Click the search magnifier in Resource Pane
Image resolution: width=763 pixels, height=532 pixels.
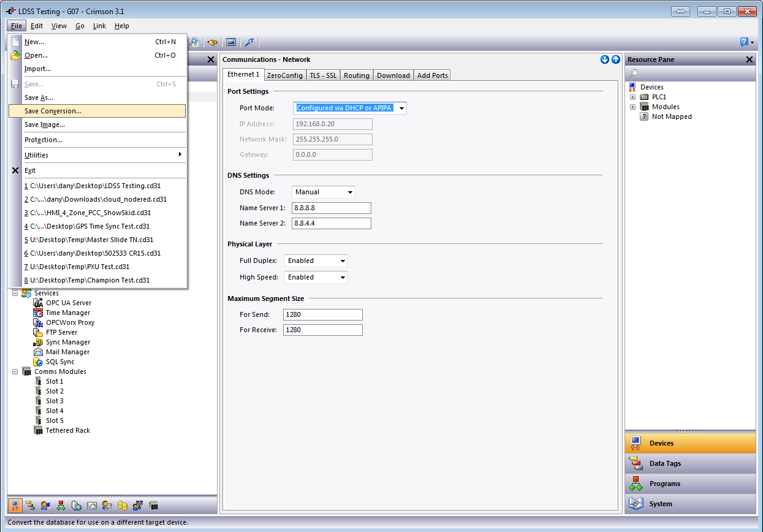click(634, 74)
